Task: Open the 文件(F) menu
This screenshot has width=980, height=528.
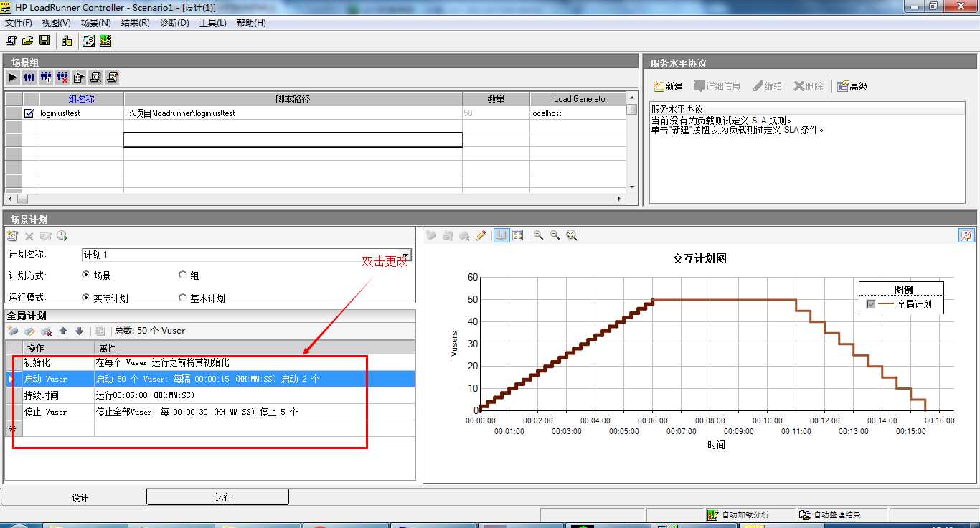Action: tap(19, 23)
